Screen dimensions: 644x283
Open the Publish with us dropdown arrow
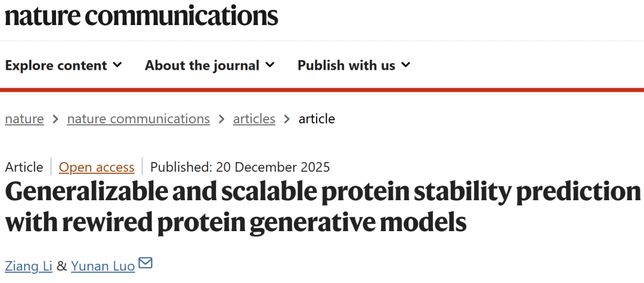coord(406,64)
